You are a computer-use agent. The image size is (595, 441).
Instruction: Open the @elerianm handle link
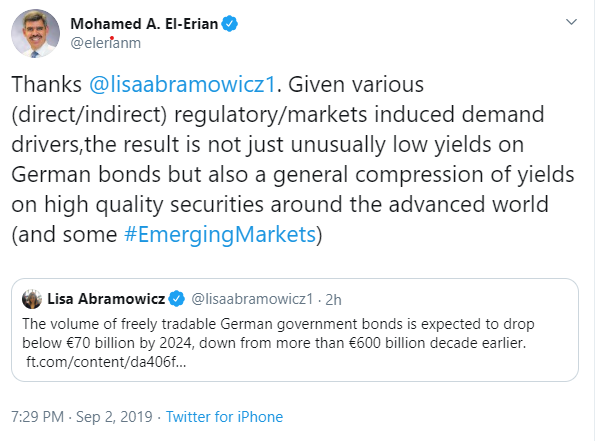tap(105, 43)
